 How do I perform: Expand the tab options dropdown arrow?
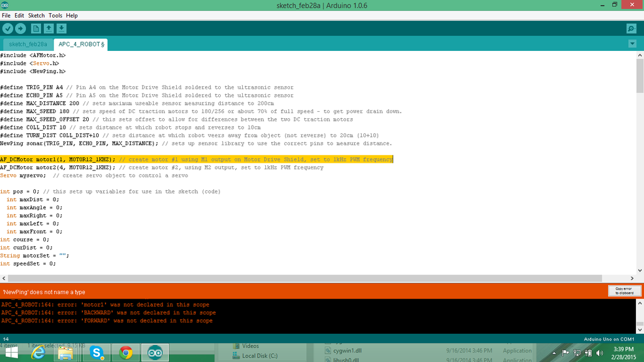[632, 44]
